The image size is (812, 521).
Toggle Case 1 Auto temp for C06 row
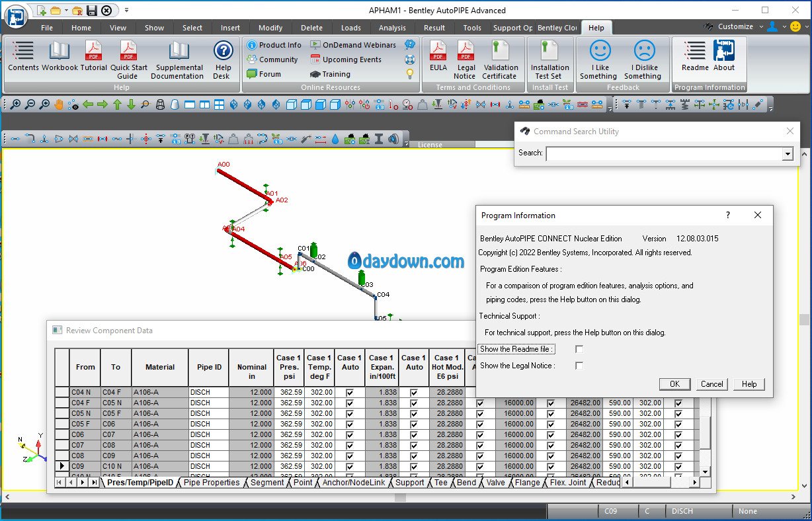(350, 434)
